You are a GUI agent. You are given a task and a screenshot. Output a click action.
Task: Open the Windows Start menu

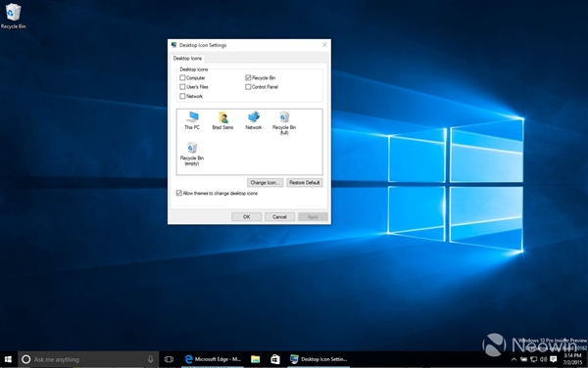click(x=8, y=359)
